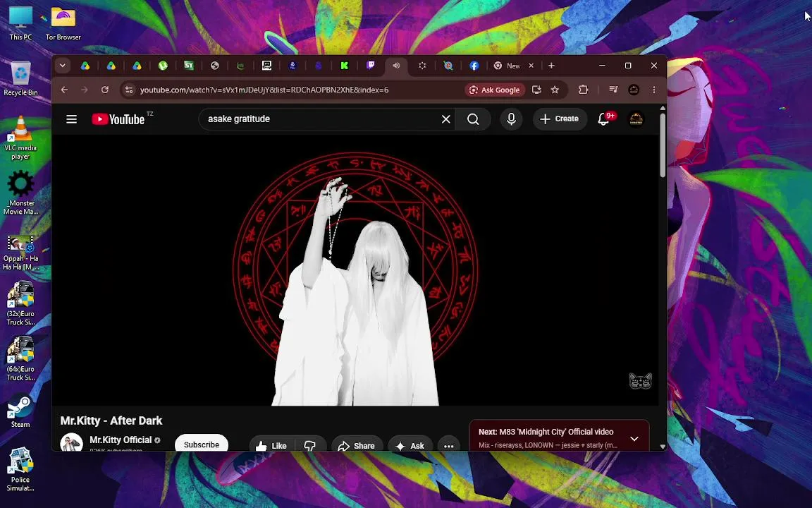Image resolution: width=812 pixels, height=508 pixels.
Task: Start voice search with the microphone
Action: tap(511, 119)
